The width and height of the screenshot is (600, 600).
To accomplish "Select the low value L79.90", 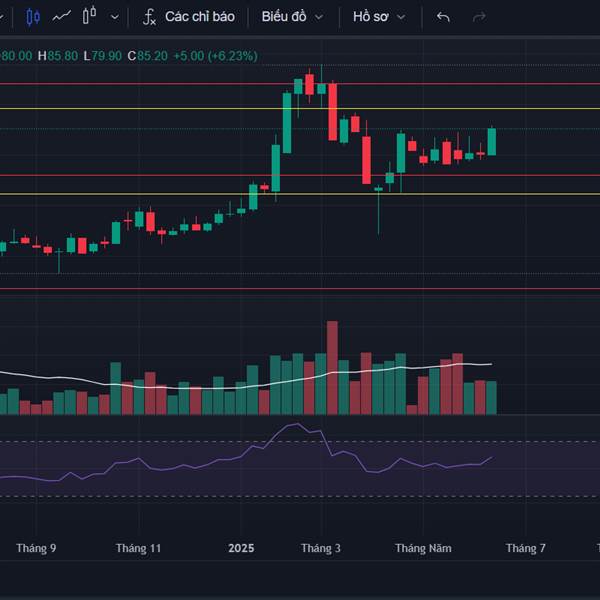I will tap(103, 56).
